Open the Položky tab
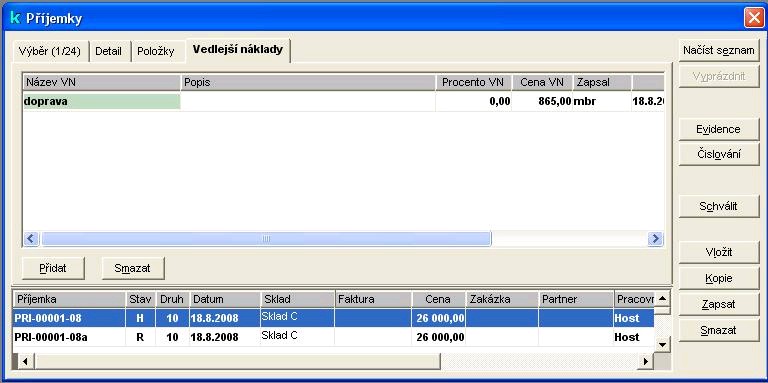The image size is (768, 383). click(x=156, y=51)
